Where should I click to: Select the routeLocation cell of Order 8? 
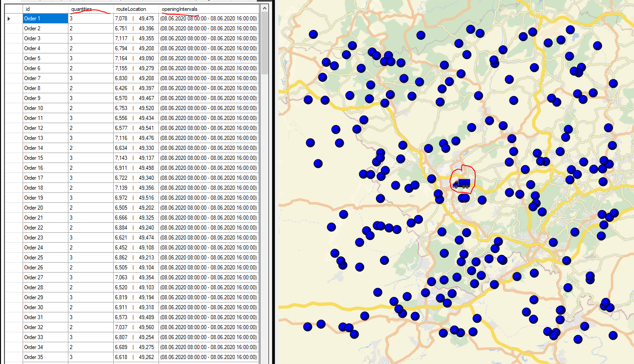click(x=136, y=88)
